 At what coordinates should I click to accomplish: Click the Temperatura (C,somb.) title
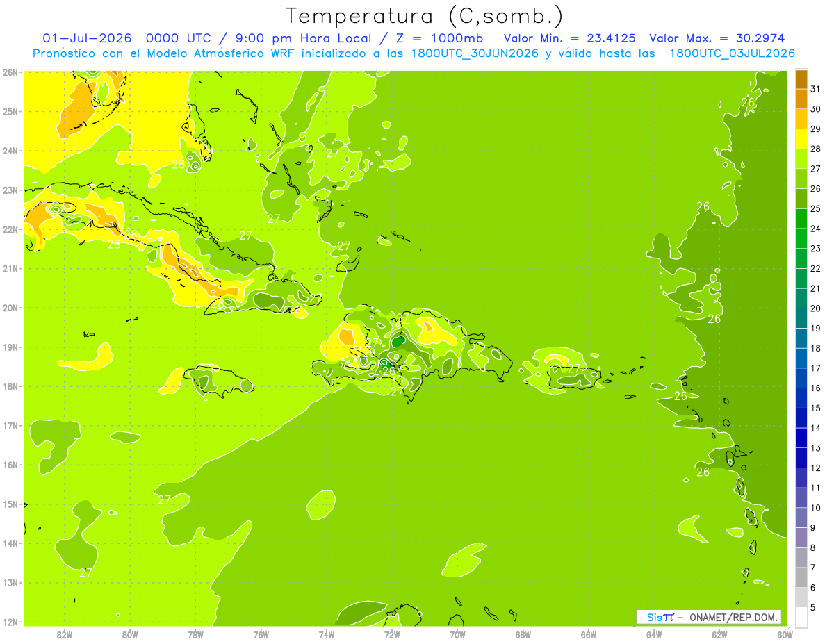coord(425,16)
